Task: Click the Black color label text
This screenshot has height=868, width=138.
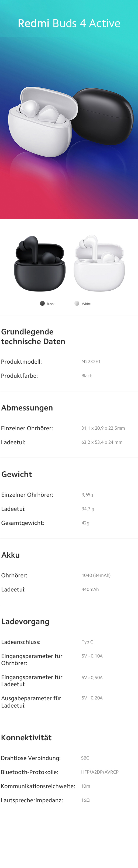Action: tap(51, 304)
